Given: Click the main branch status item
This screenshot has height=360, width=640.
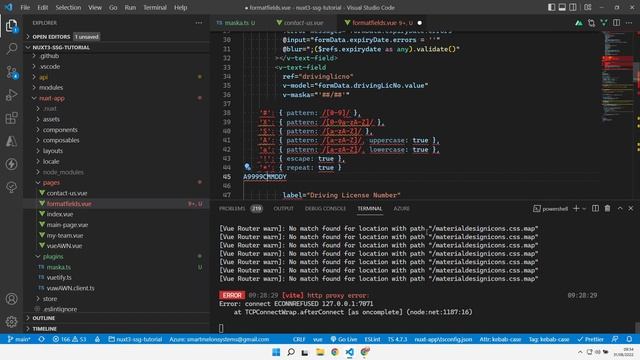Looking at the screenshot, I should pos(19,339).
